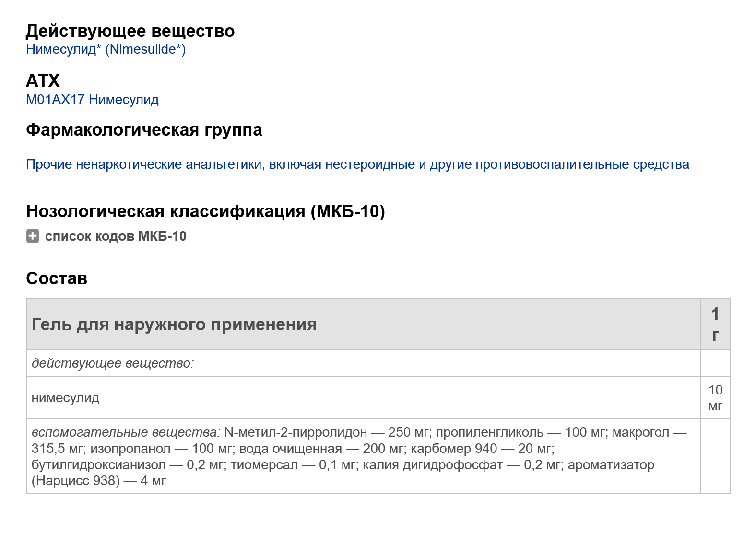Click the 'Фармакологическая группа' heading

144,130
